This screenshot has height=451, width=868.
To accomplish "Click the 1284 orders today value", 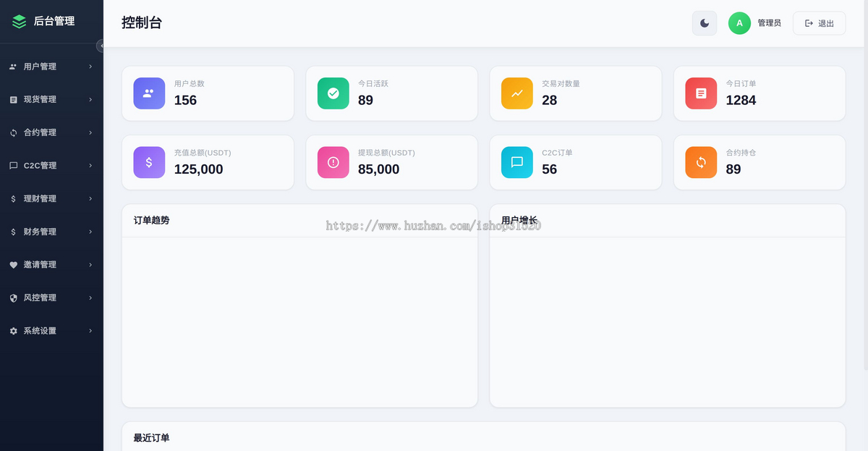I will coord(741,101).
